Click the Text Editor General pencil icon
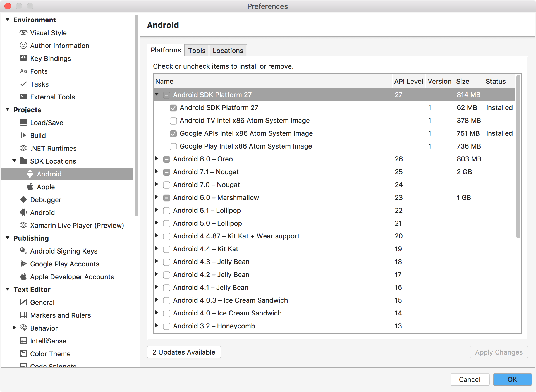The width and height of the screenshot is (536, 392). [x=23, y=302]
